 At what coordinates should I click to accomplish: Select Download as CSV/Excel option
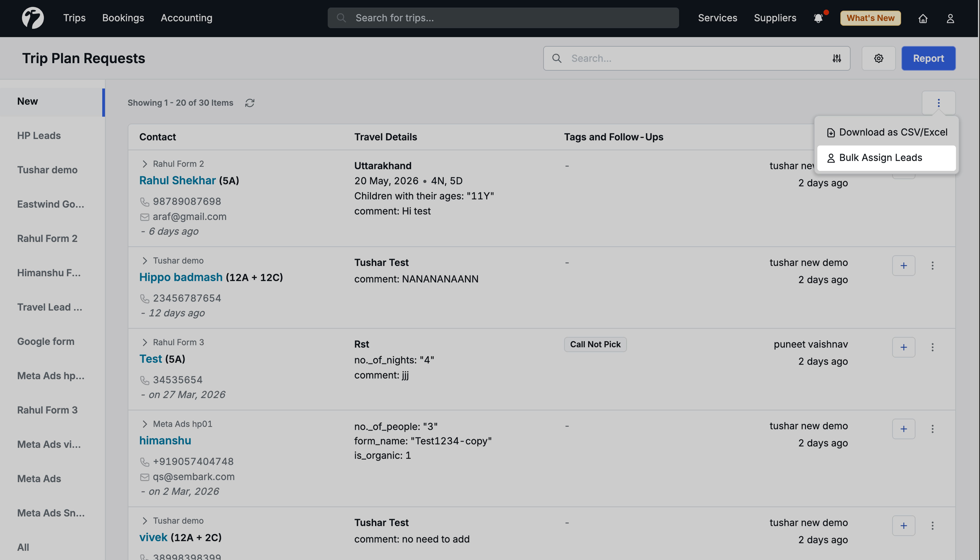(886, 132)
